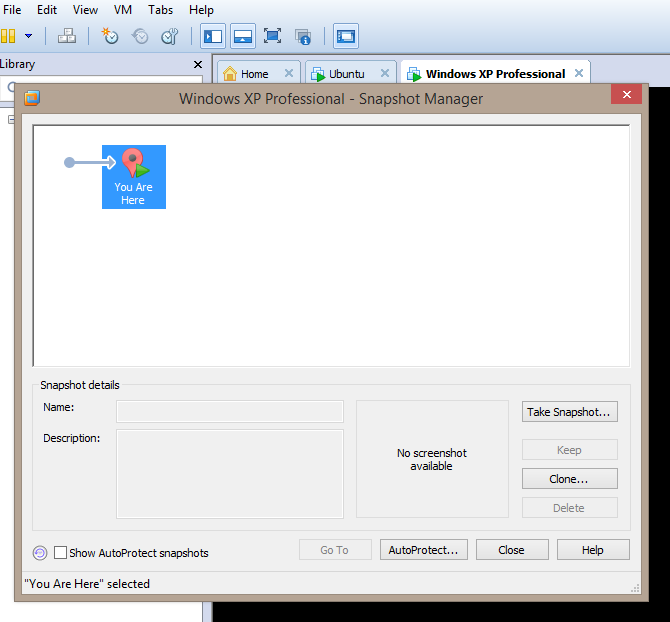Toggle the library sidebar view icon
The width and height of the screenshot is (670, 622).
pyautogui.click(x=213, y=36)
